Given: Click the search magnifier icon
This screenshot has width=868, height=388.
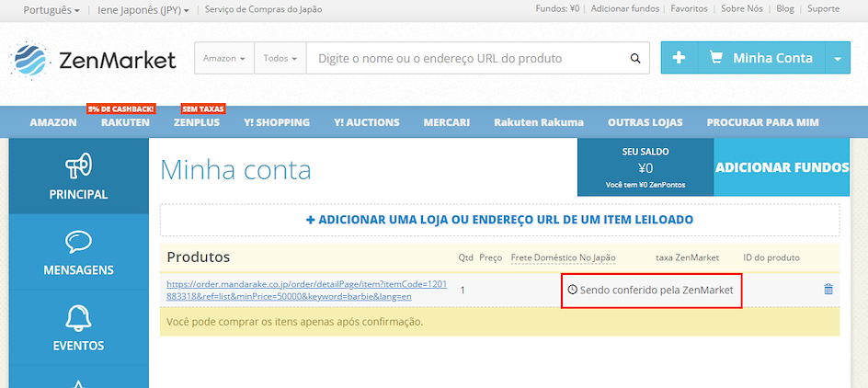Looking at the screenshot, I should point(635,58).
